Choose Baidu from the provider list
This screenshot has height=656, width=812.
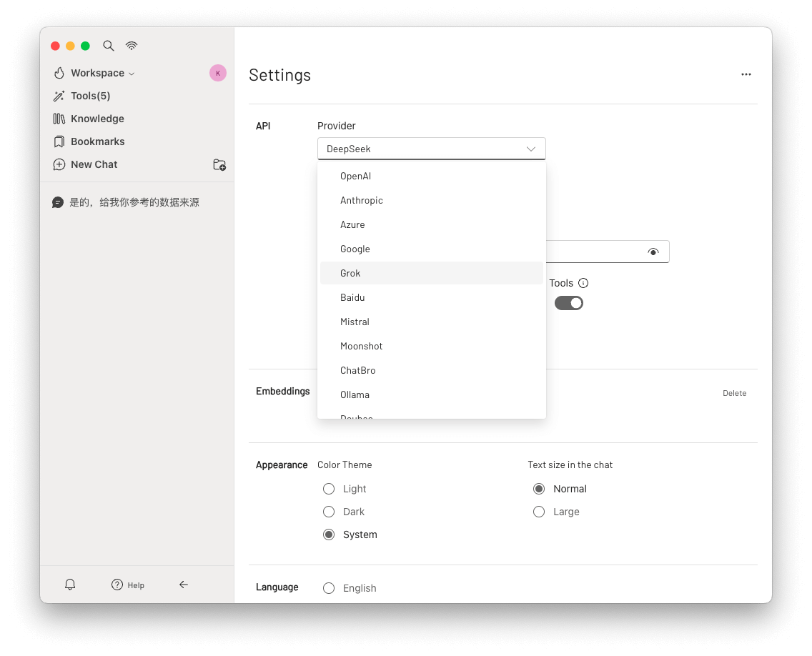(x=432, y=298)
